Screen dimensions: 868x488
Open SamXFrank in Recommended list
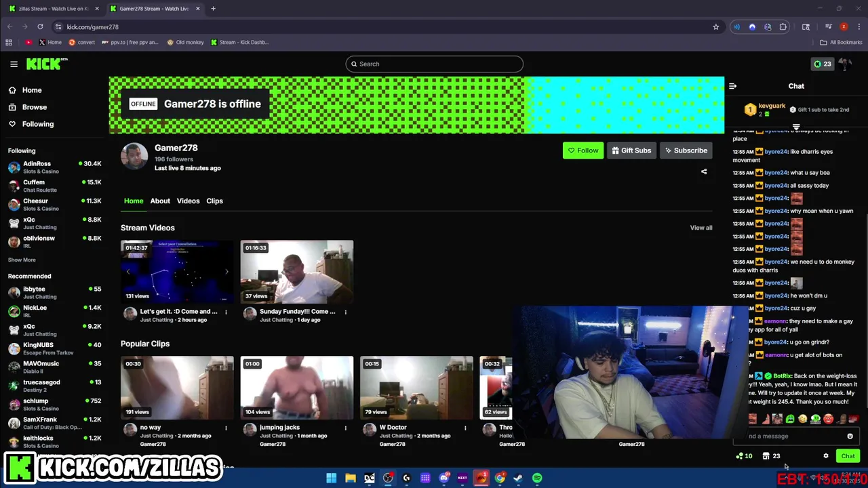point(54,423)
